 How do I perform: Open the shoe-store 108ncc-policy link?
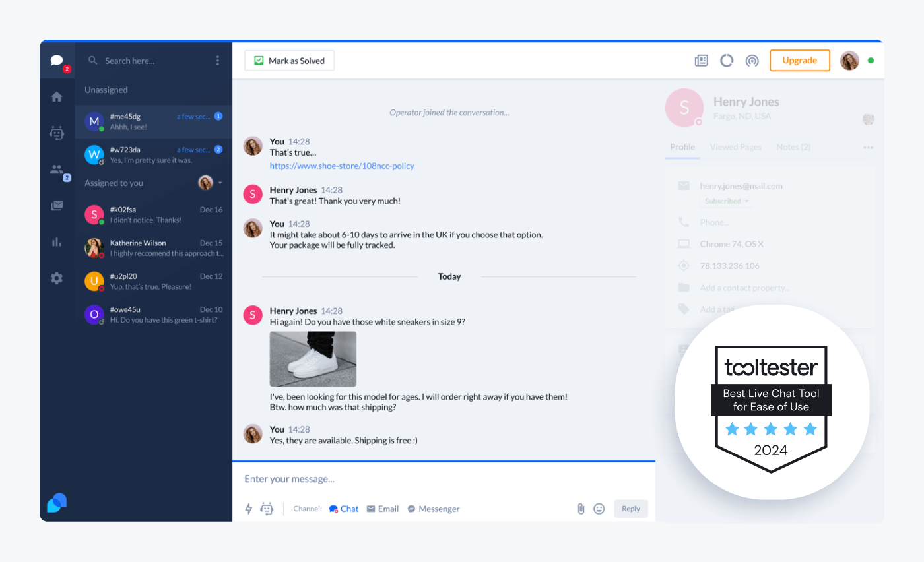pyautogui.click(x=342, y=166)
